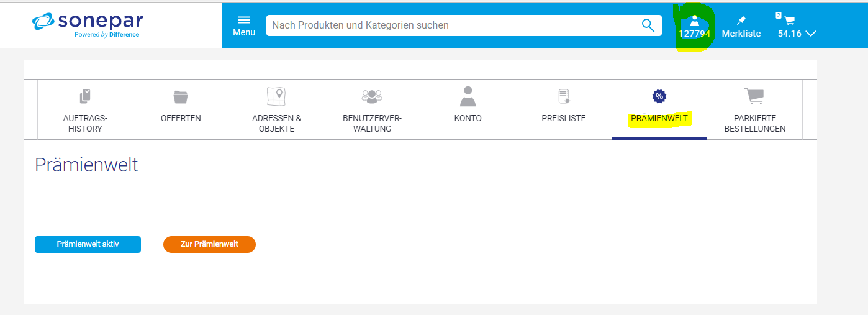Click the product search input field

tap(453, 25)
